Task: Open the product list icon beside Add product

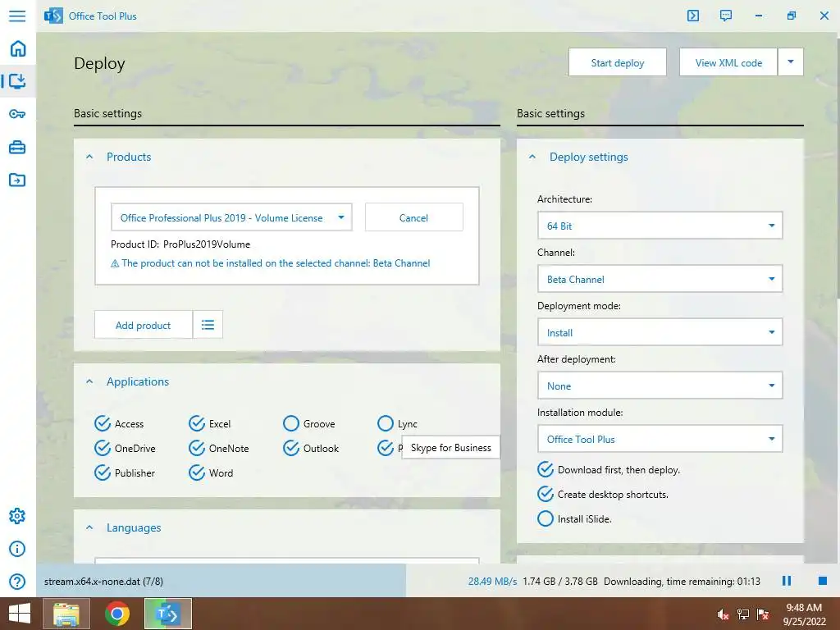Action: point(208,325)
